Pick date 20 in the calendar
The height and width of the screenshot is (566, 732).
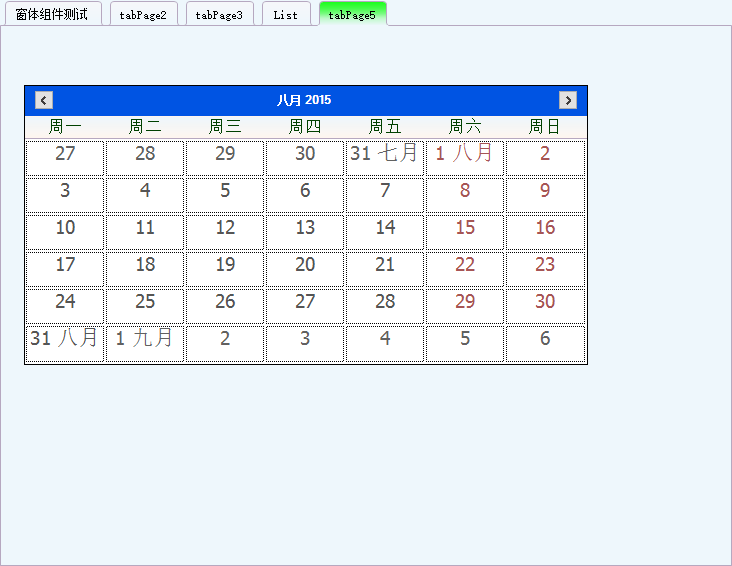[x=305, y=269]
